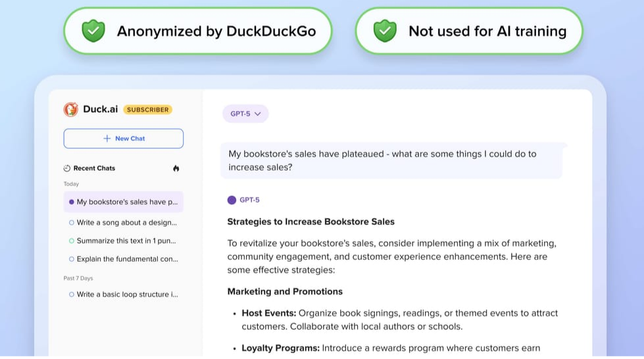Open the "Write a basic loop structure i..." chat
The image size is (644, 359).
click(x=123, y=294)
